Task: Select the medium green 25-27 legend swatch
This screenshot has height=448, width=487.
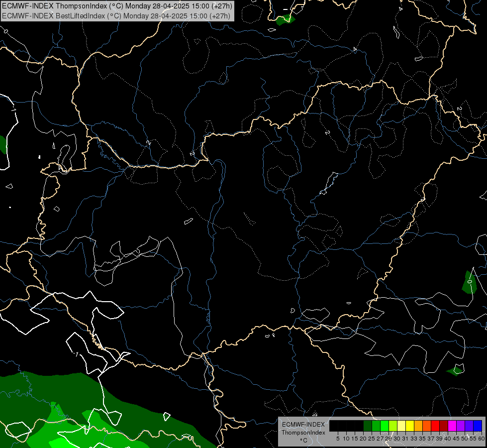Action: tap(376, 426)
